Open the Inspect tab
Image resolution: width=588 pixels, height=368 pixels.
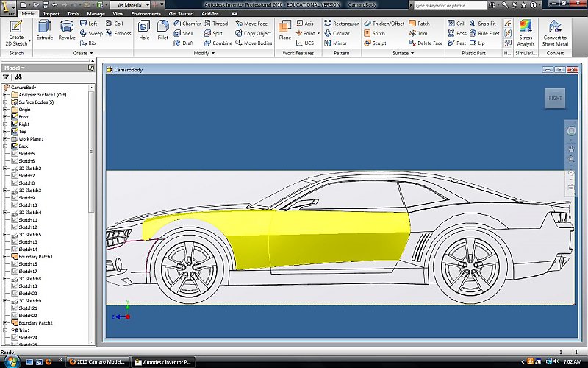click(51, 13)
